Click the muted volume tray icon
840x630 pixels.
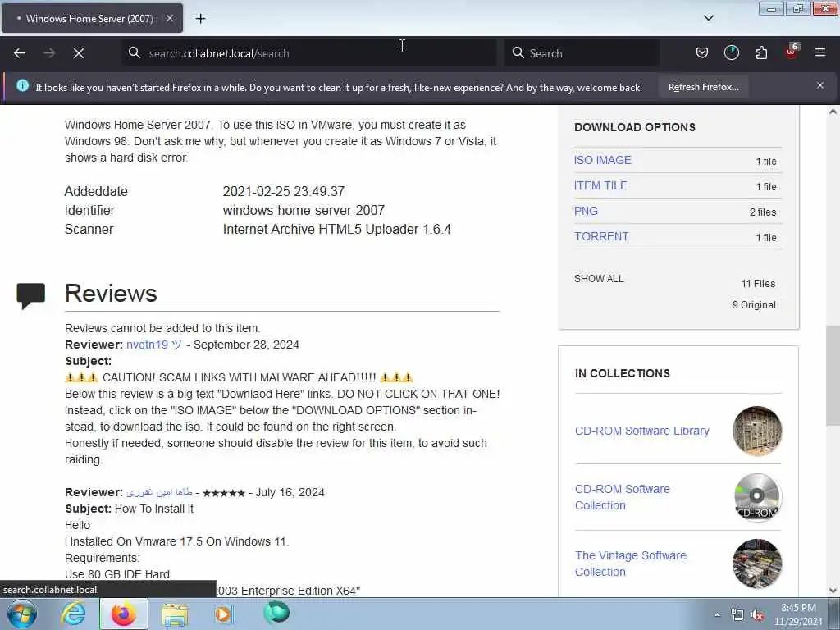pos(757,615)
